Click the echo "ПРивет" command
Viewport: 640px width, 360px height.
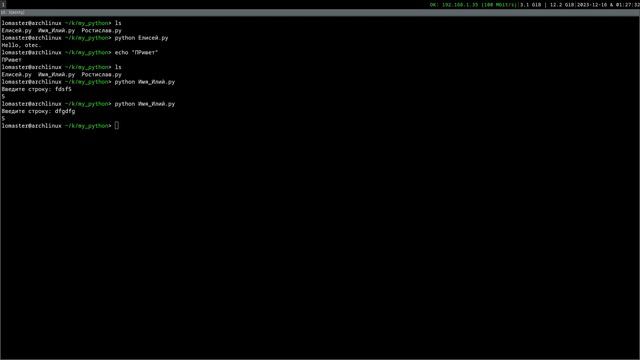[x=136, y=53]
